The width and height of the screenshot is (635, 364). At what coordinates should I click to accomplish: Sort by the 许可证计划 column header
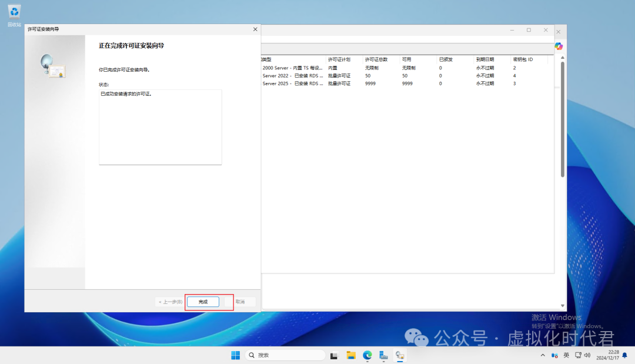point(339,59)
